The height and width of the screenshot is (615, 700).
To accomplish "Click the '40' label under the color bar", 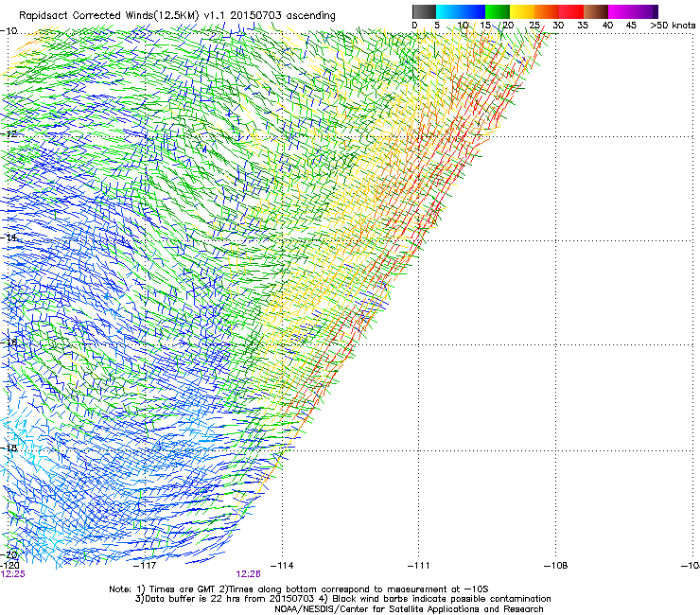I will point(607,26).
